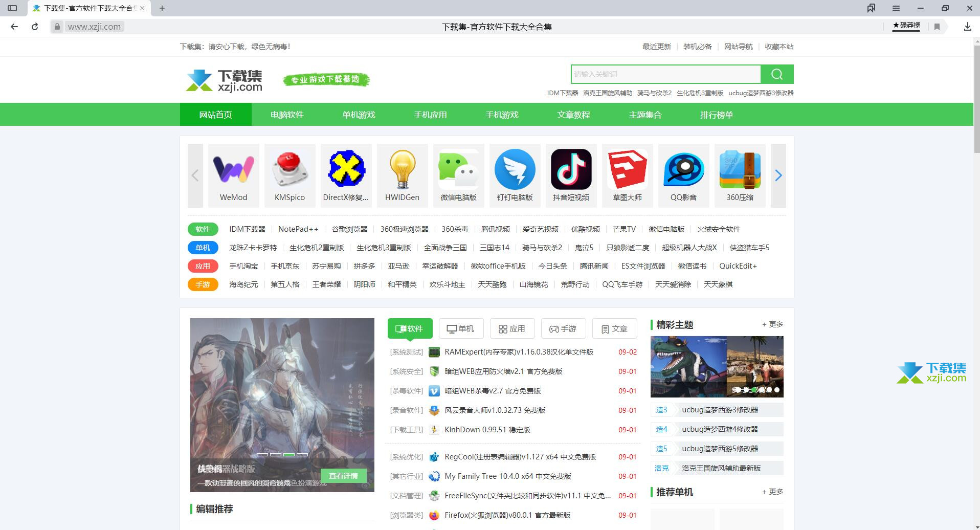980x530 pixels.
Task: Click the 查看详情 button on banner
Action: point(344,476)
